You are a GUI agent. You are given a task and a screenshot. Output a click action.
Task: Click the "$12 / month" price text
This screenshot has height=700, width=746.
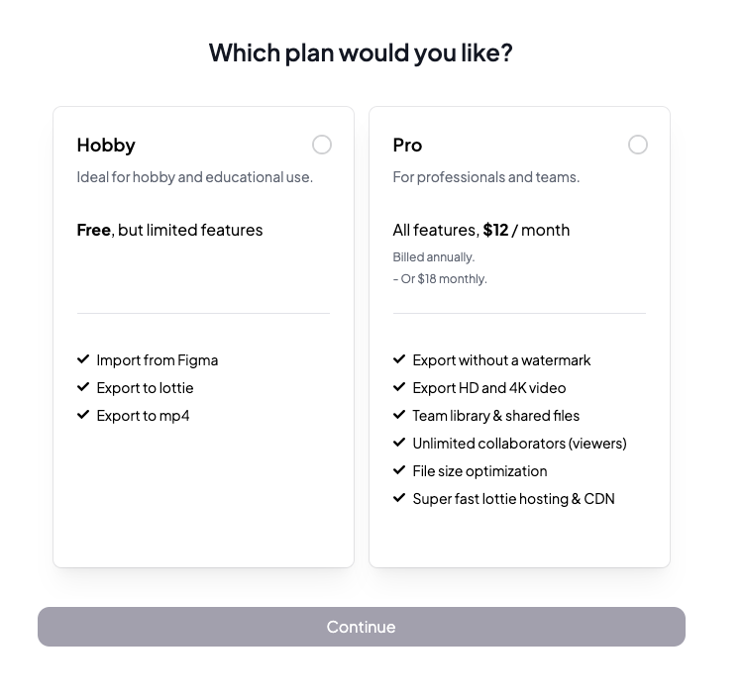coord(526,230)
